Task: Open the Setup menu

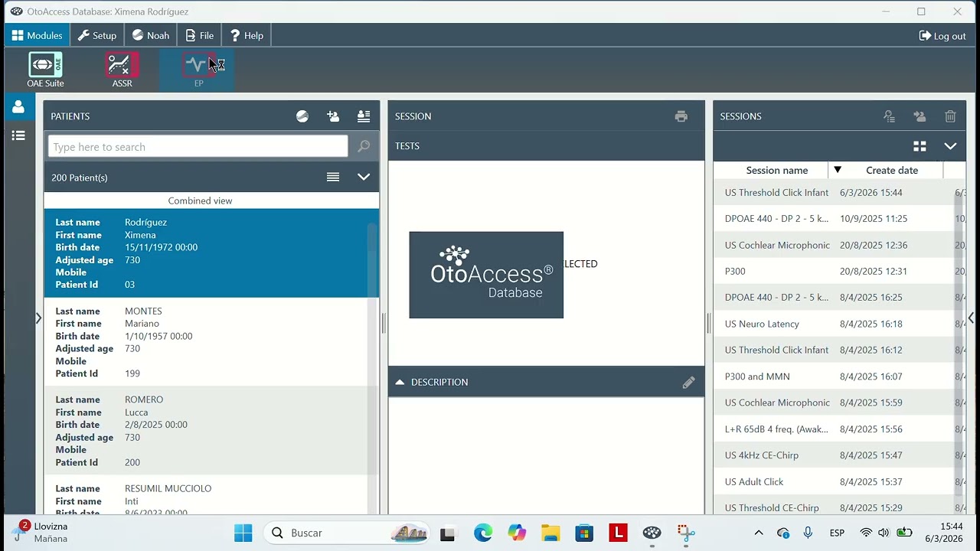Action: click(97, 35)
